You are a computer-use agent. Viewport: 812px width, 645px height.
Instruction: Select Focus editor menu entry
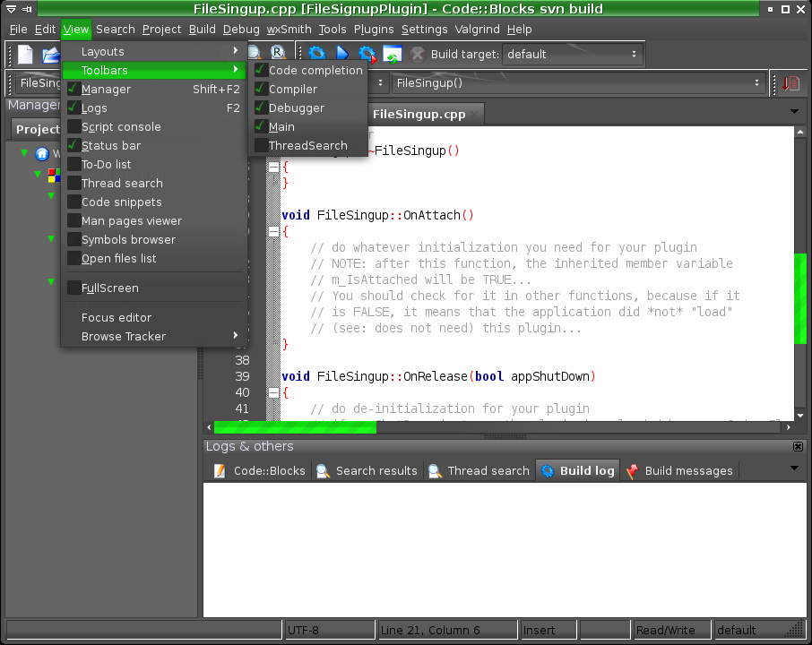tap(154, 317)
